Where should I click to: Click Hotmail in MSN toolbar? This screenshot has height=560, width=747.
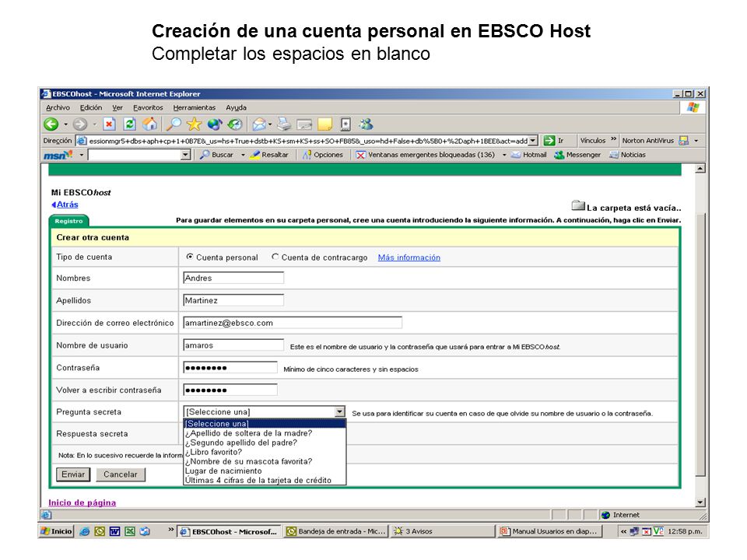click(529, 155)
